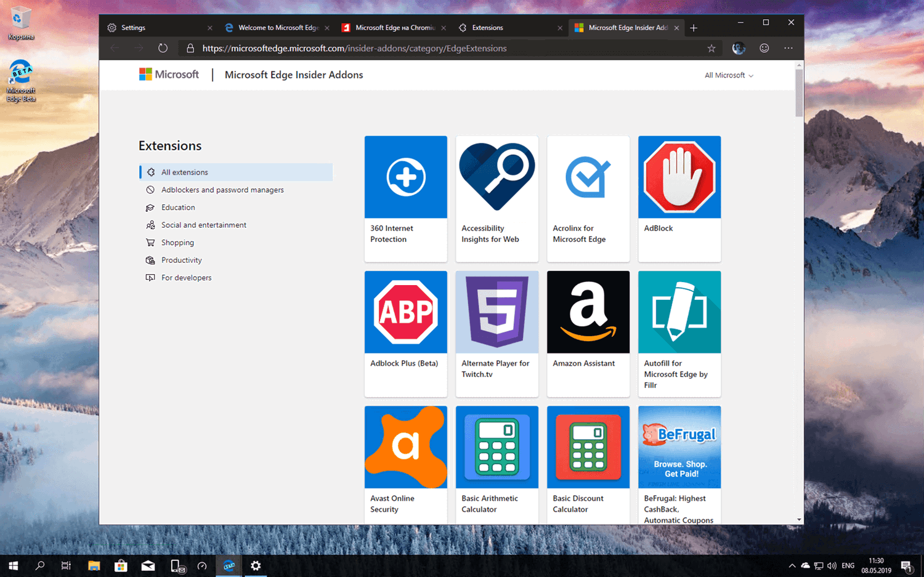
Task: Close the Settings tab
Action: click(x=210, y=28)
